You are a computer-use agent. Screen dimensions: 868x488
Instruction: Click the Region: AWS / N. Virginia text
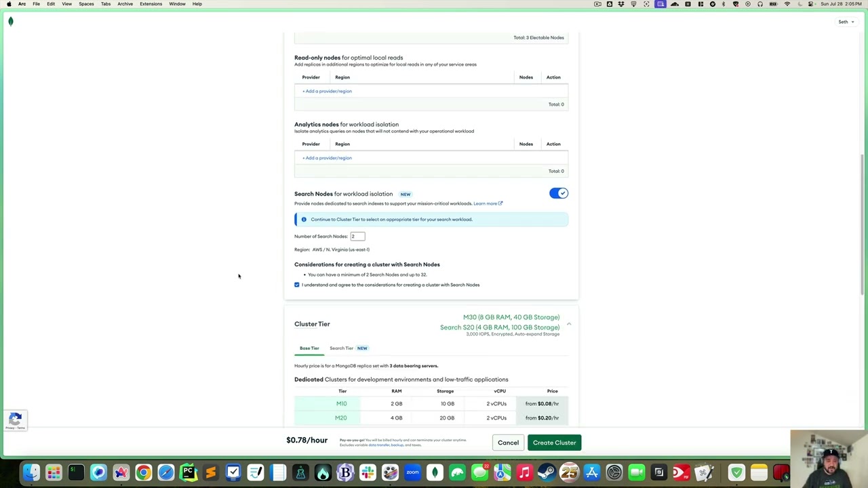tap(332, 249)
